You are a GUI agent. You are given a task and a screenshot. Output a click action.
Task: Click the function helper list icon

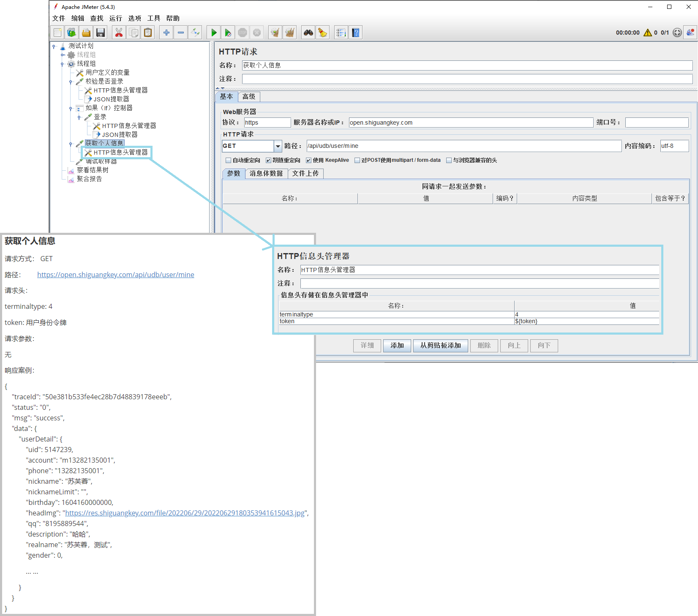341,33
